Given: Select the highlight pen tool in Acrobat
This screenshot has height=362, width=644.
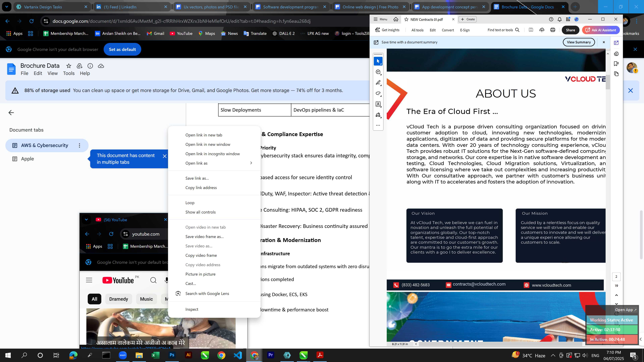Looking at the screenshot, I should 378,83.
